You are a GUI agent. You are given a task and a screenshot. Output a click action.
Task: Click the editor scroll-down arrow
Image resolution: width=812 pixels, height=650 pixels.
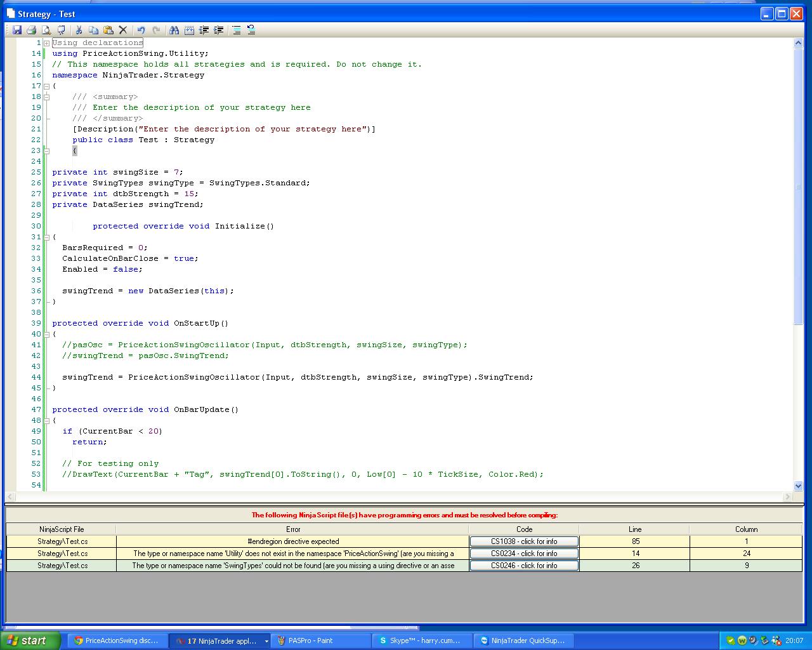coord(798,486)
